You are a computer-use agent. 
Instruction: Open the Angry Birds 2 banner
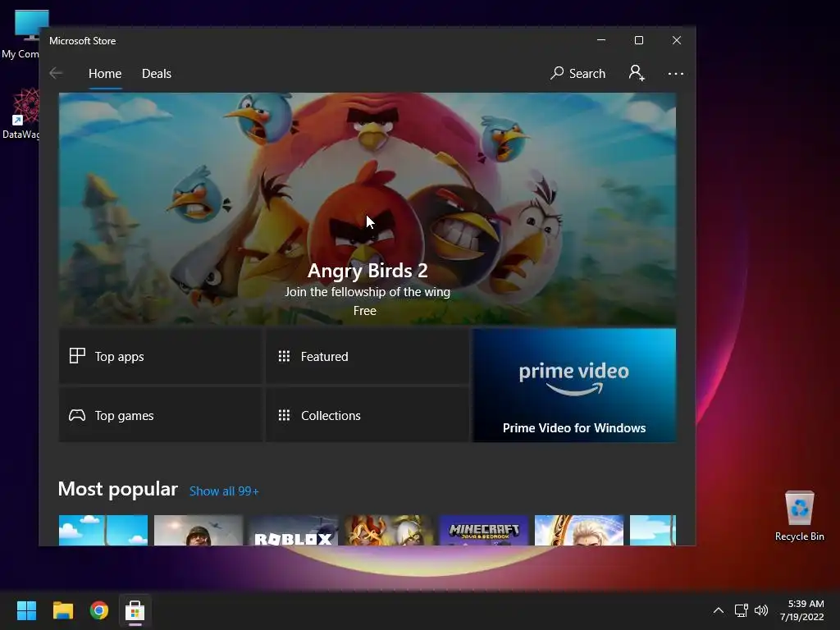(x=367, y=208)
